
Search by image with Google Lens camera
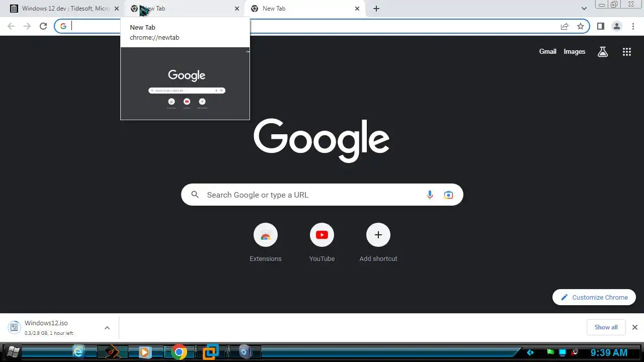(x=448, y=195)
